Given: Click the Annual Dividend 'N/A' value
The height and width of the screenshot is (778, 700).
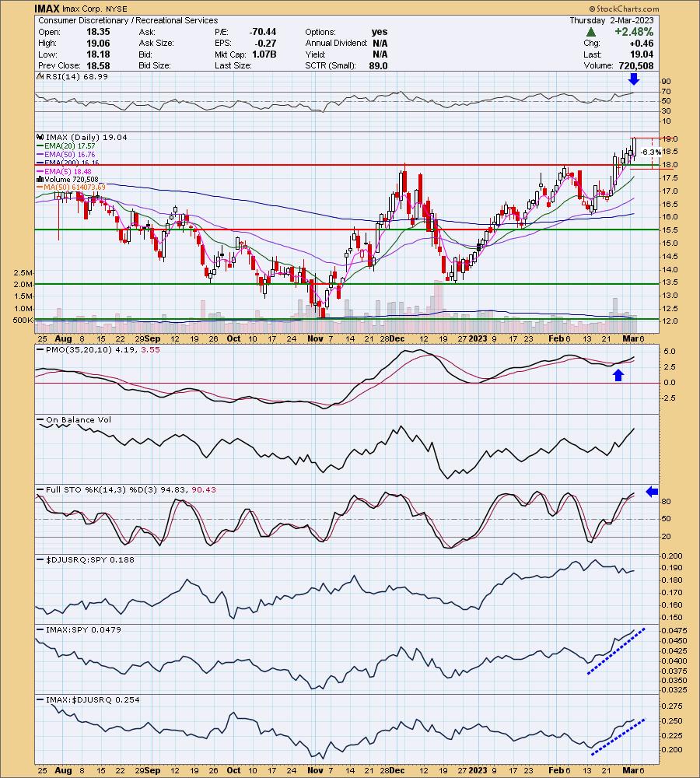Looking at the screenshot, I should [x=380, y=43].
